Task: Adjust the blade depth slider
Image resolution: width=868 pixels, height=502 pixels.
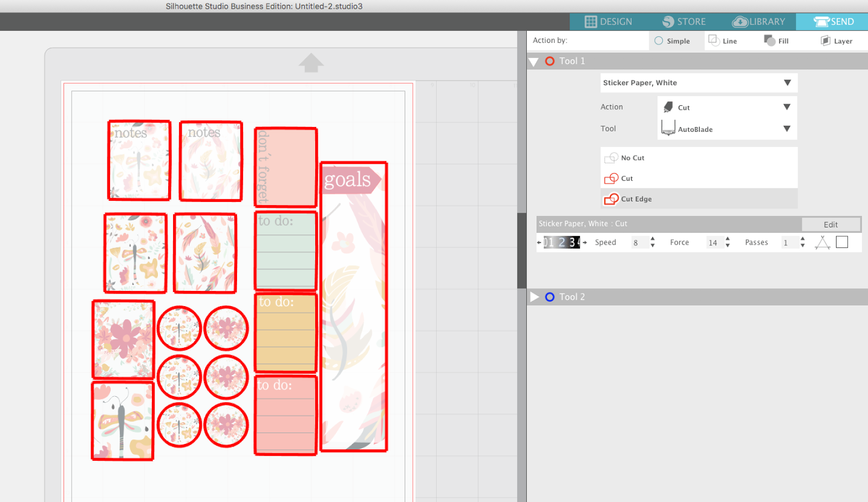Action: 562,243
